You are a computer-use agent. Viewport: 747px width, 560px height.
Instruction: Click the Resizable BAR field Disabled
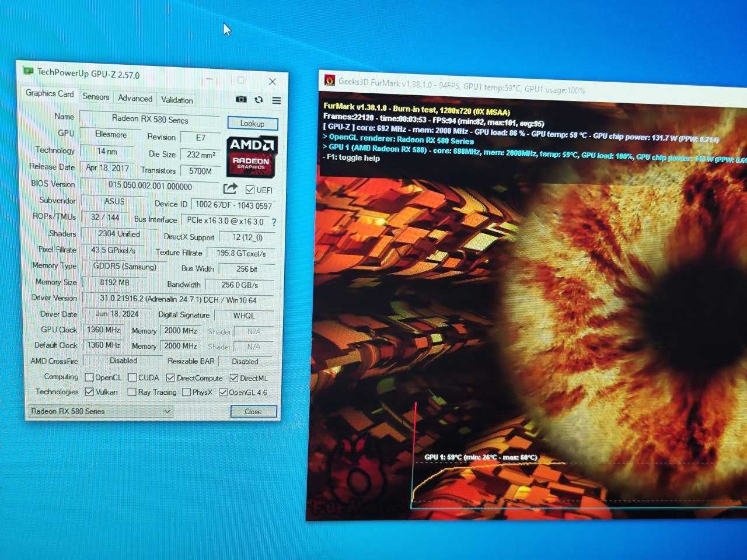tap(245, 362)
